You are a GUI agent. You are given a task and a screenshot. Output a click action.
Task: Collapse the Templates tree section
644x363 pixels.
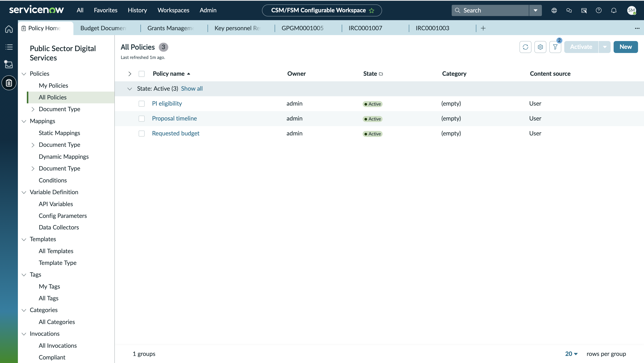tap(24, 239)
